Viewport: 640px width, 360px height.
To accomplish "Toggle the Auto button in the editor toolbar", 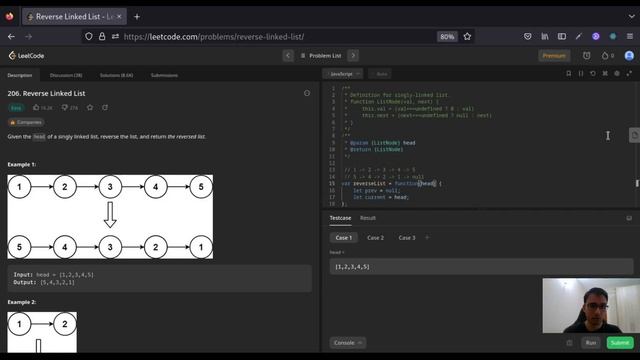I will (380, 74).
